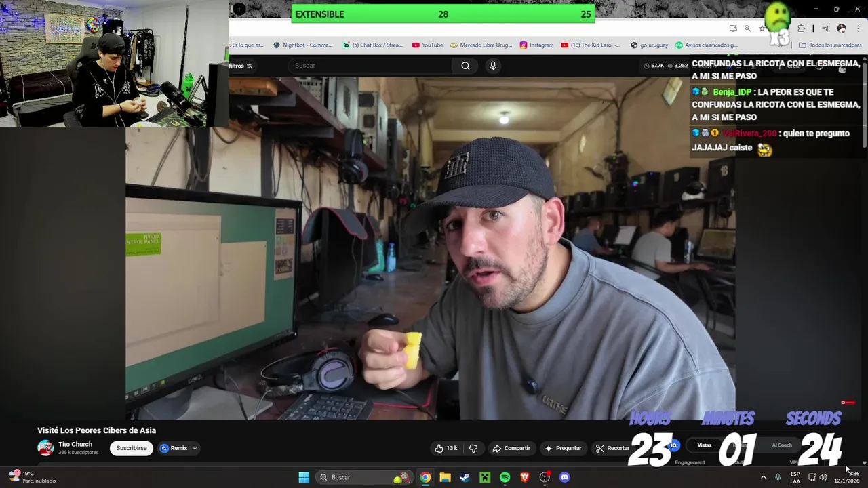Open File Explorer from taskbar

[445, 477]
